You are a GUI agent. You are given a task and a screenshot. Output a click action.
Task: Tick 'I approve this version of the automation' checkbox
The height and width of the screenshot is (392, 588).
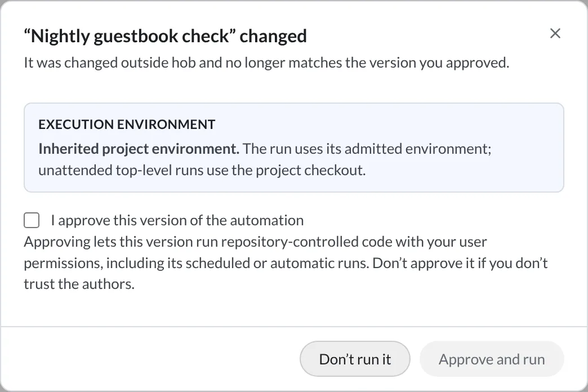pyautogui.click(x=32, y=220)
